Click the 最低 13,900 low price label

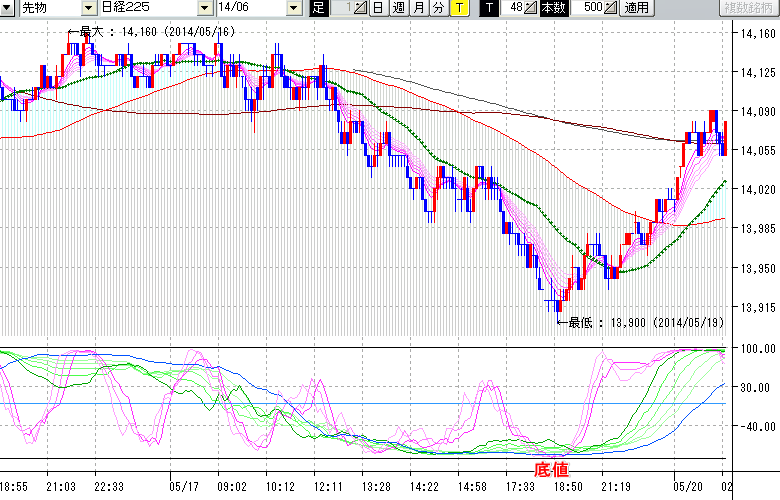[x=644, y=323]
